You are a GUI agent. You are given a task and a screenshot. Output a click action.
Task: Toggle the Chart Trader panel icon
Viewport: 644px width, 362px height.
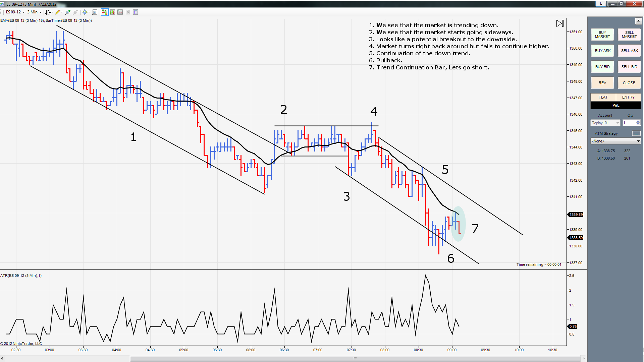click(x=105, y=12)
